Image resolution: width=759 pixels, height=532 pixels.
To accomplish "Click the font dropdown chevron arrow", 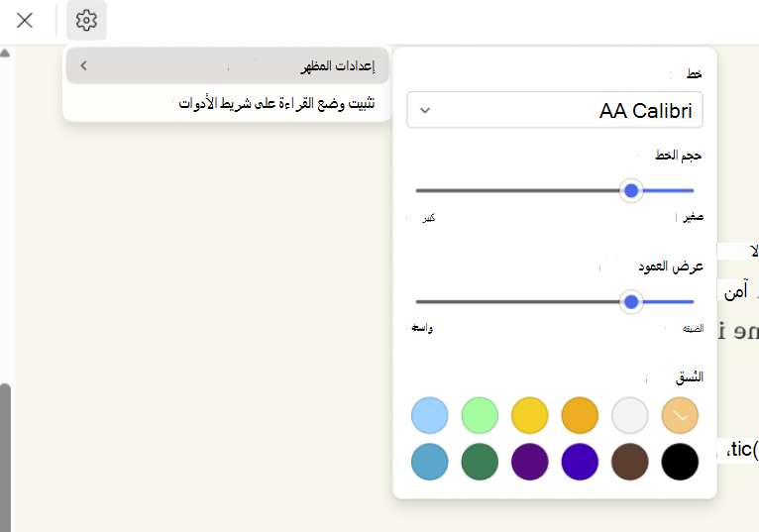I will [425, 110].
